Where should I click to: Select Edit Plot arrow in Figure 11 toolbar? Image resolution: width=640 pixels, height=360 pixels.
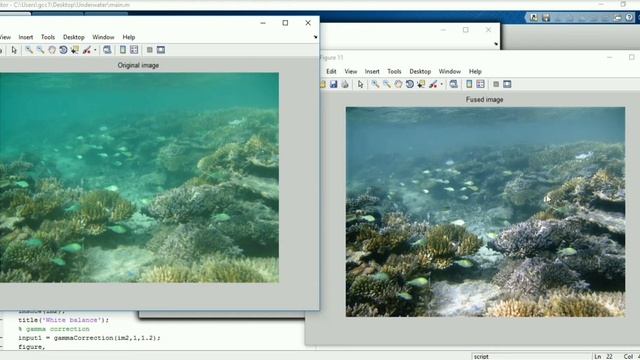pyautogui.click(x=360, y=84)
